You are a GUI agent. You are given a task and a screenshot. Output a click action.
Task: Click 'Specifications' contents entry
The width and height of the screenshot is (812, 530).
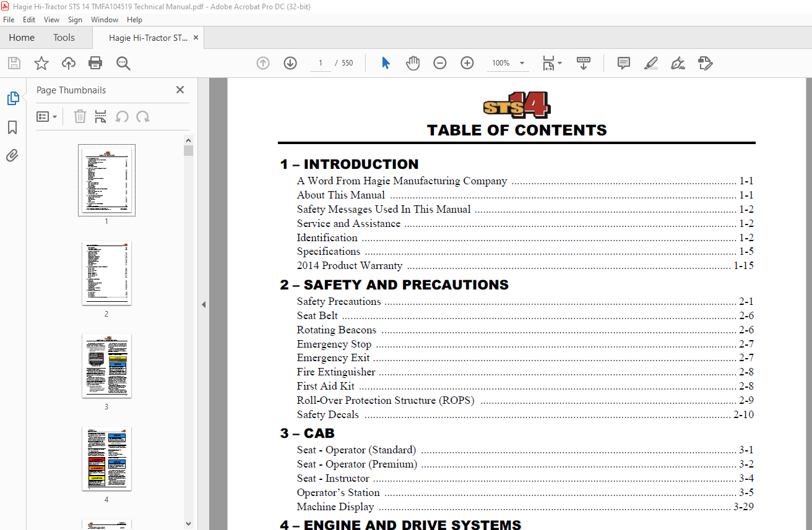point(328,252)
